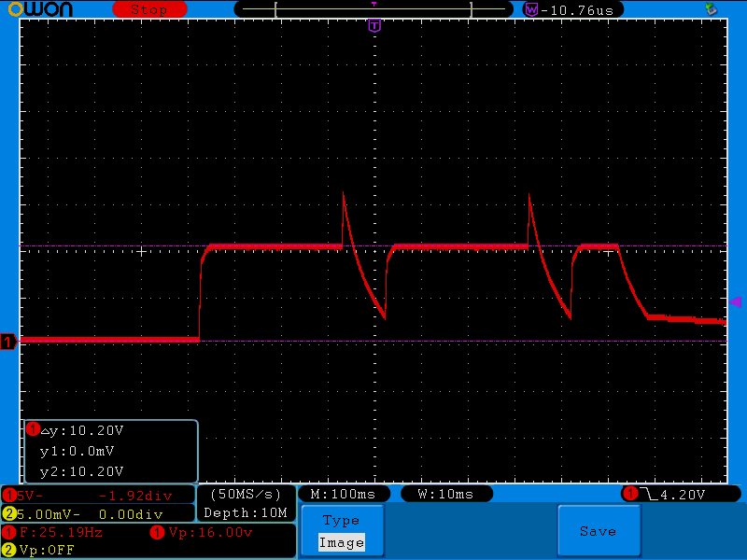The image size is (747, 560).
Task: Click the Depth:10M memory depth readout
Action: tap(246, 512)
